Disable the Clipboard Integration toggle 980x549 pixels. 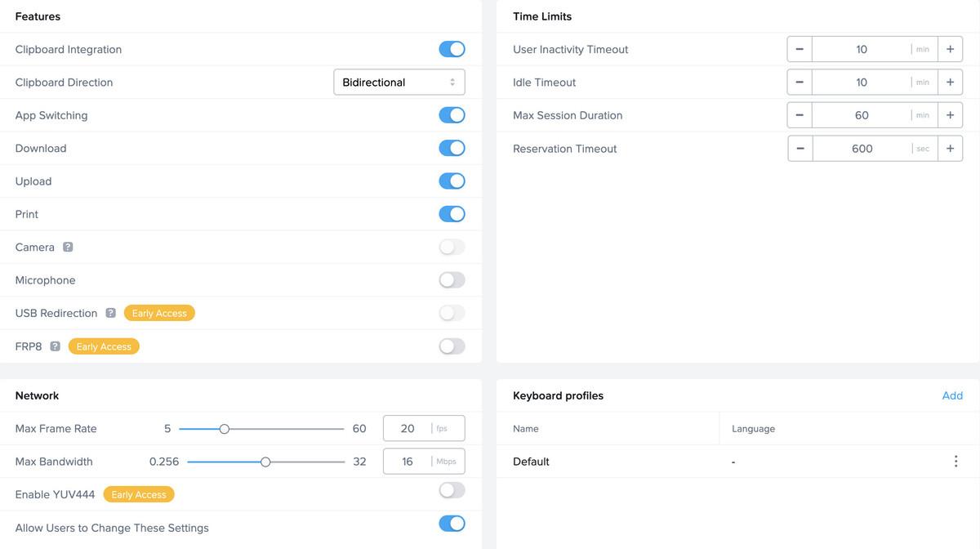pos(452,49)
